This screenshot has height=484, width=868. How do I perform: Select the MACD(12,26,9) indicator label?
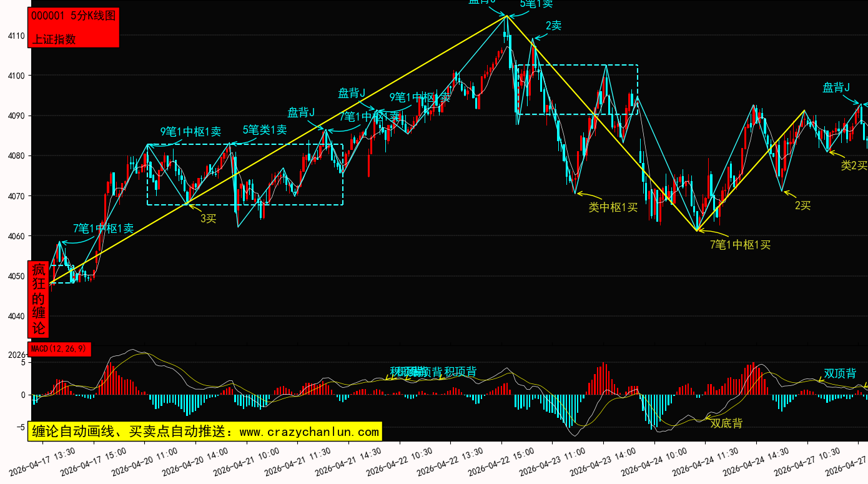coord(59,349)
